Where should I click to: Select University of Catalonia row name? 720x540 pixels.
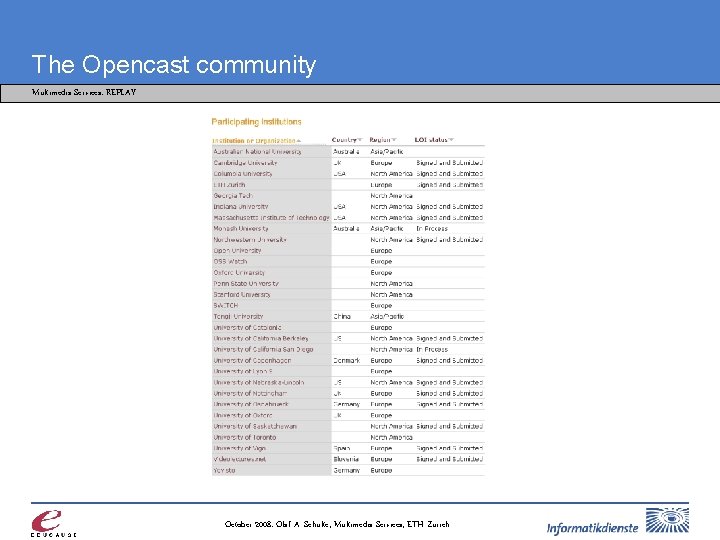[x=247, y=327]
